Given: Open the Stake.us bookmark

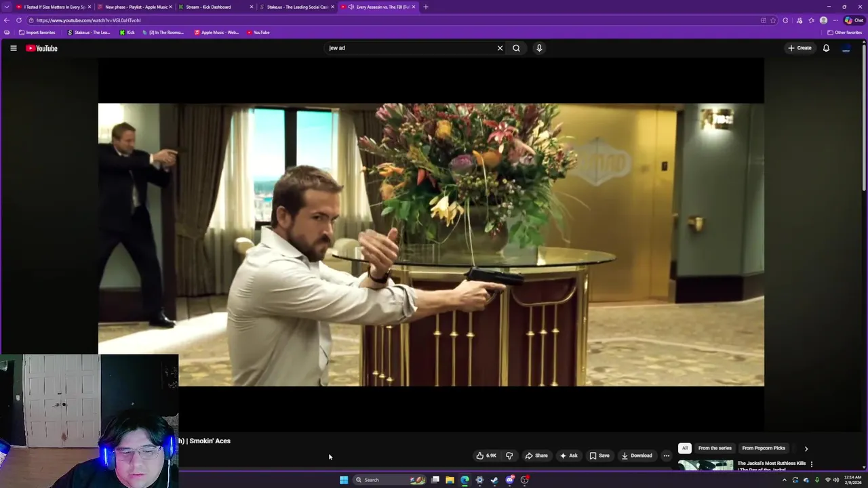Looking at the screenshot, I should click(89, 33).
